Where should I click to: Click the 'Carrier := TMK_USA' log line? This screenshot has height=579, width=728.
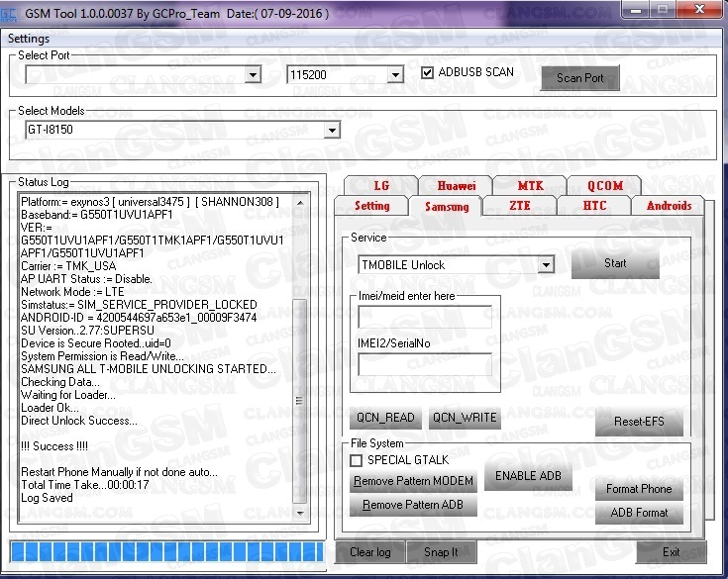[68, 266]
